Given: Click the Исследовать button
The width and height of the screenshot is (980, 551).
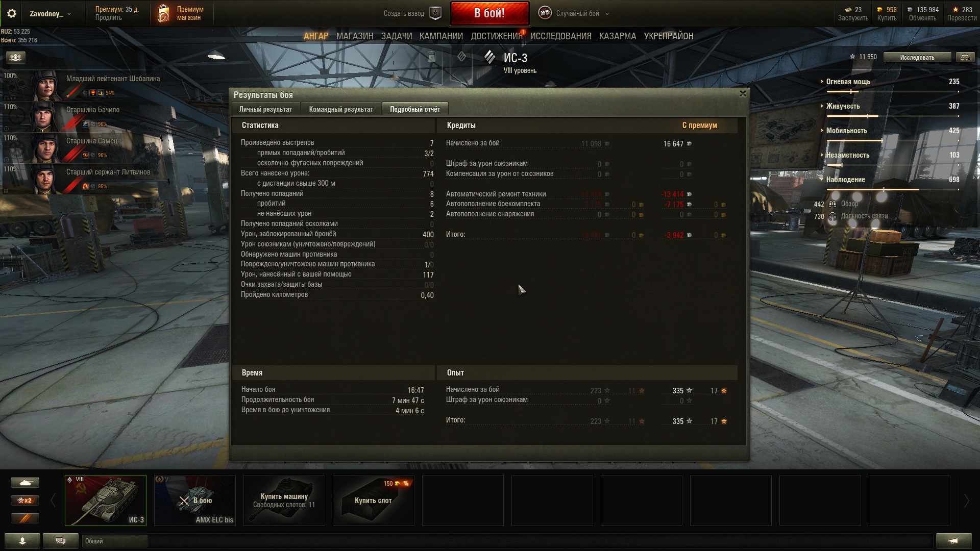Looking at the screenshot, I should tap(917, 57).
